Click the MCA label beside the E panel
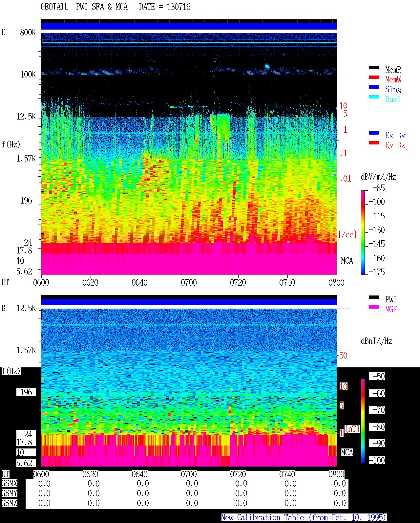420x523 pixels. coord(347,261)
